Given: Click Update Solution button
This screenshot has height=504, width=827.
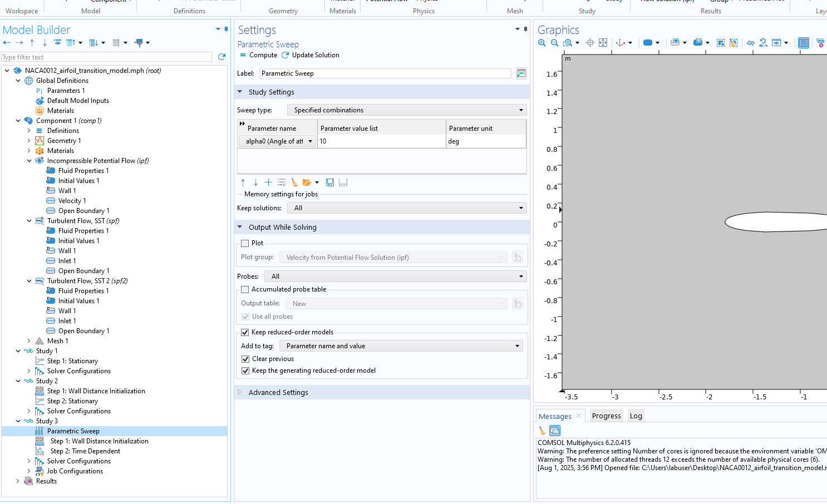Looking at the screenshot, I should click(x=311, y=55).
